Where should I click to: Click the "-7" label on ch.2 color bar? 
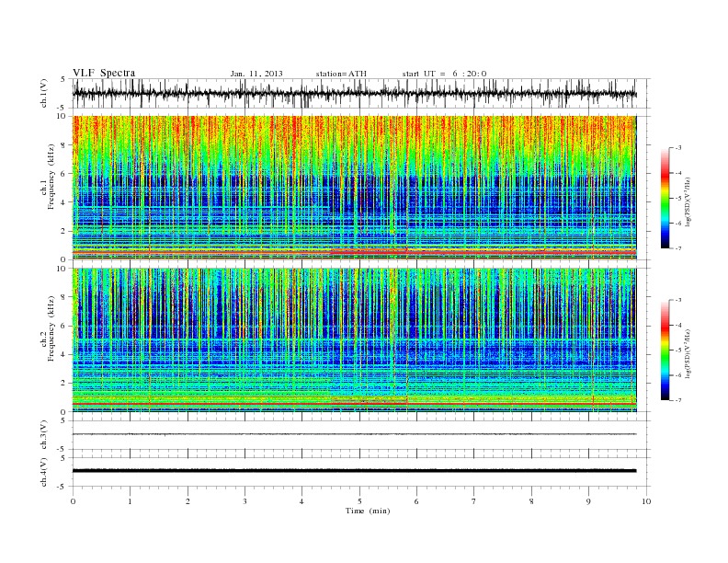tap(678, 400)
